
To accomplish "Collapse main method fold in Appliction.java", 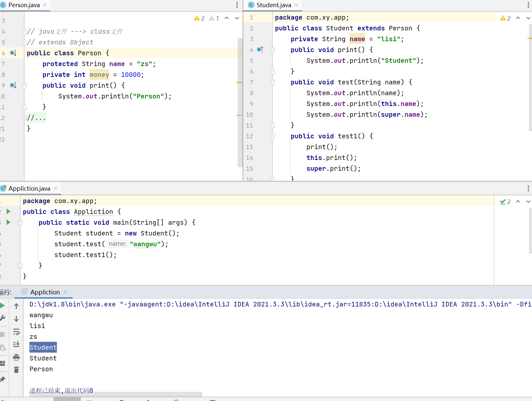I will [20, 223].
